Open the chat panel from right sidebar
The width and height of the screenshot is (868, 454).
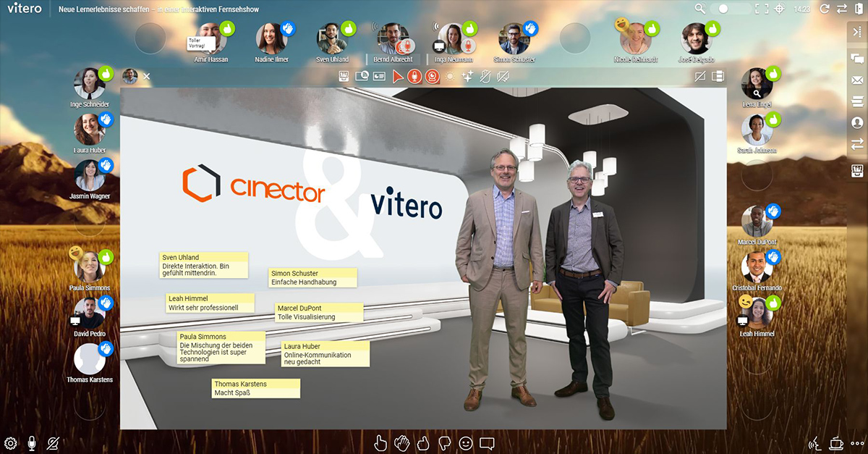point(857,58)
